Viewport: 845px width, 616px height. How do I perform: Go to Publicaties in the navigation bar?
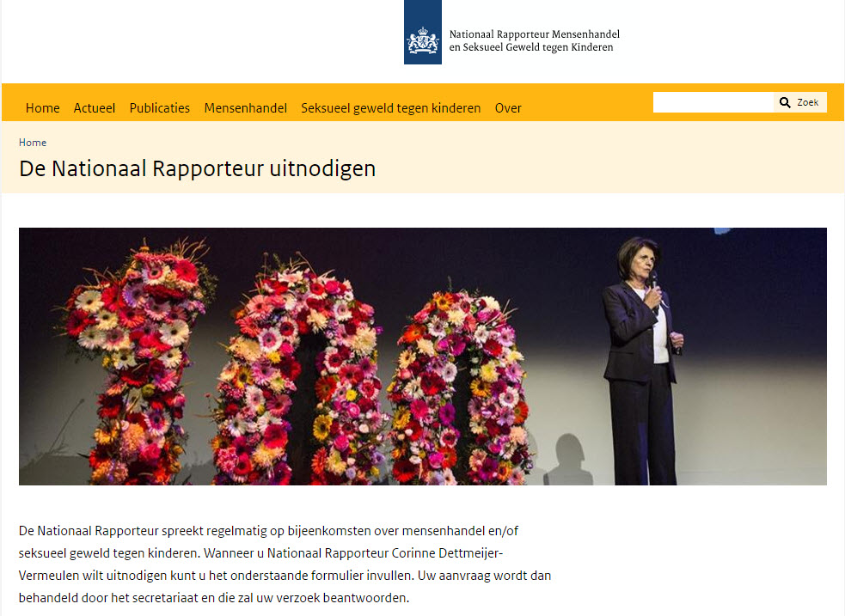tap(160, 108)
